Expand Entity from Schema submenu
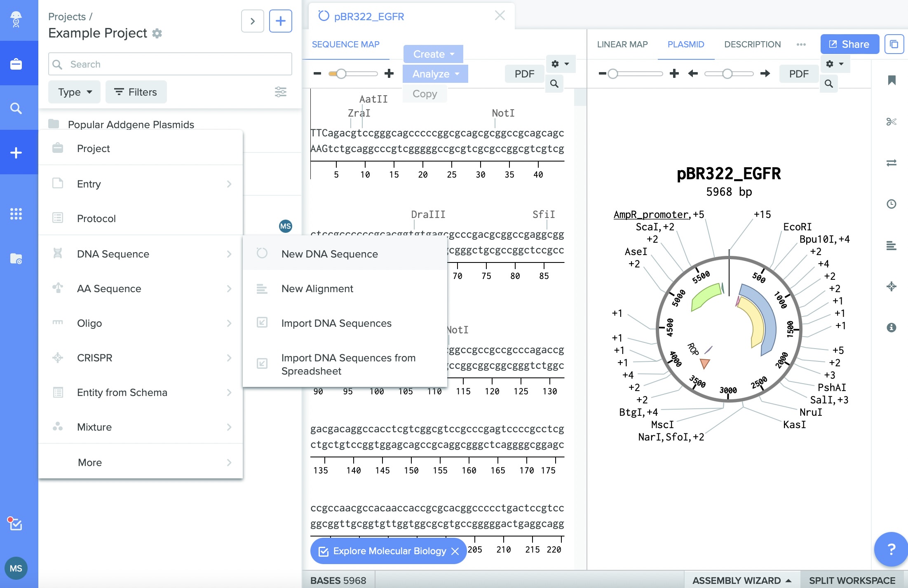908x588 pixels. click(x=141, y=392)
